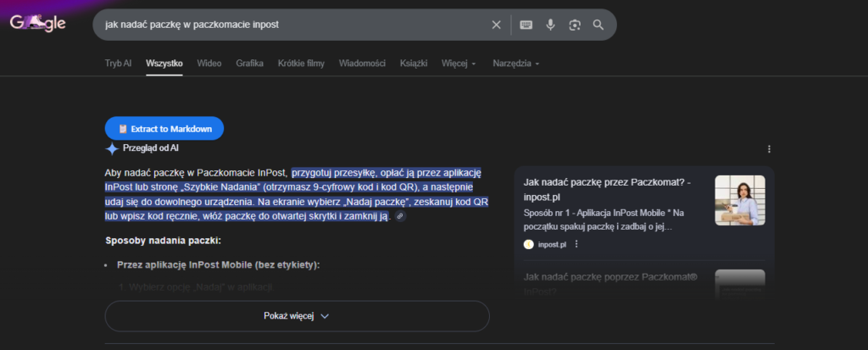Image resolution: width=868 pixels, height=350 pixels.
Task: Switch to the Tryb AI tab
Action: (118, 64)
